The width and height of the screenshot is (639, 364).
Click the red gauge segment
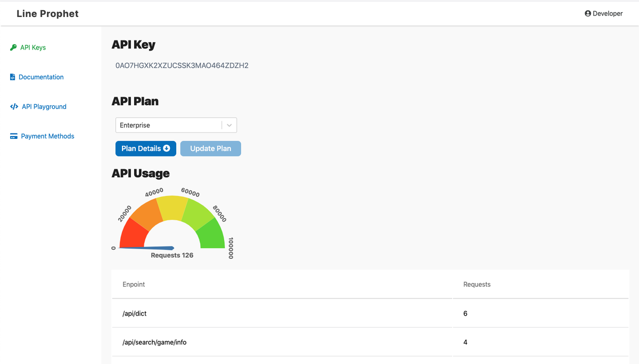[x=134, y=233]
